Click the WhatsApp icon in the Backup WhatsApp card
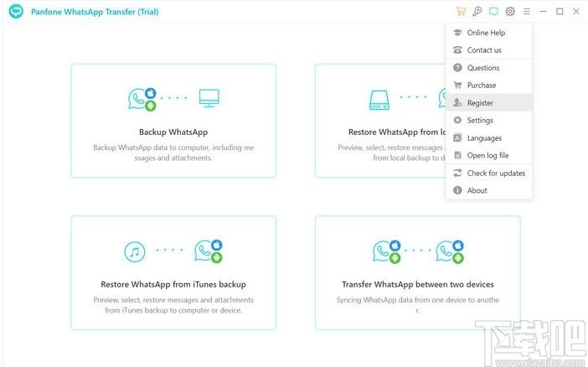Screen dimensions: 588x367 [142, 99]
